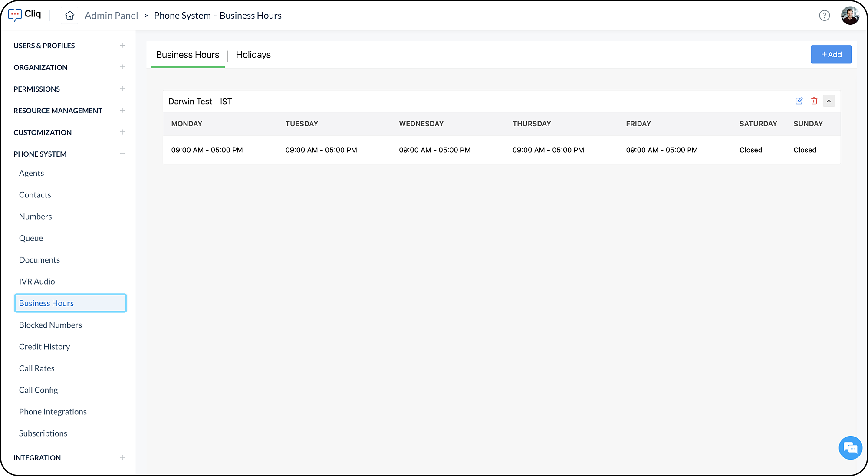The height and width of the screenshot is (476, 868).
Task: Click the Add button
Action: pos(831,55)
